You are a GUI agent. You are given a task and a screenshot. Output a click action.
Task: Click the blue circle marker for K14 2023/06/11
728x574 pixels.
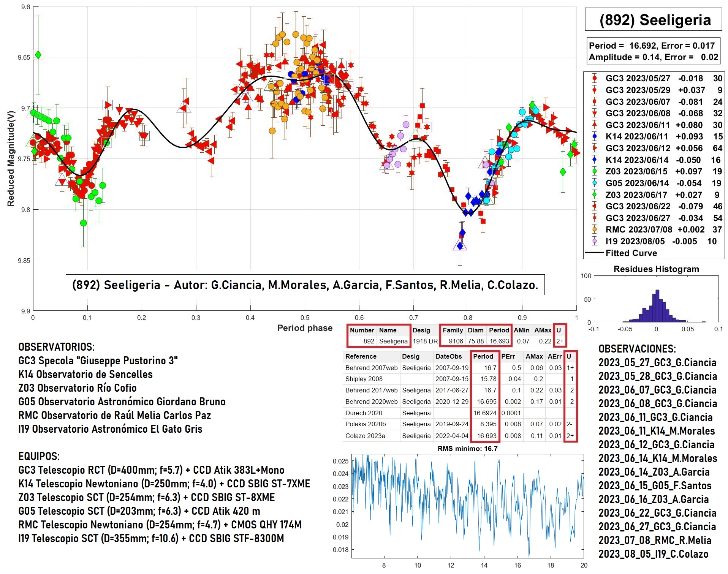[595, 136]
